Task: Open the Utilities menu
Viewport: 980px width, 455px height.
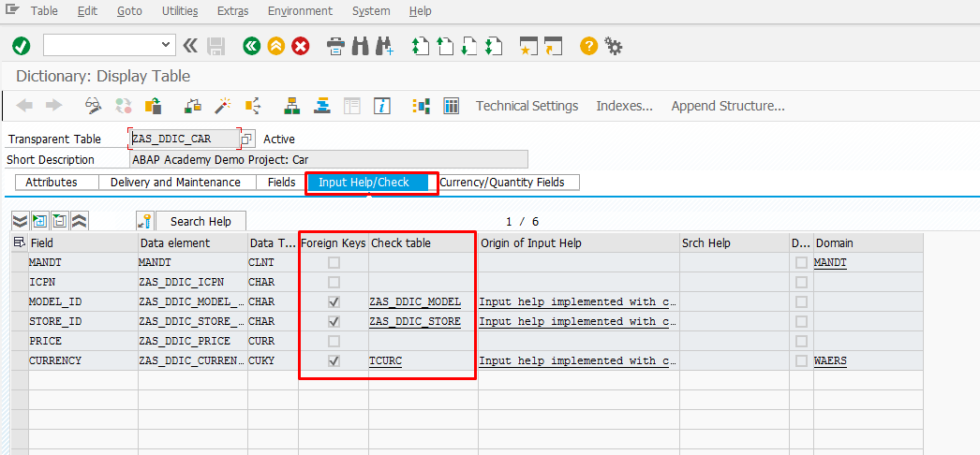Action: coord(180,11)
